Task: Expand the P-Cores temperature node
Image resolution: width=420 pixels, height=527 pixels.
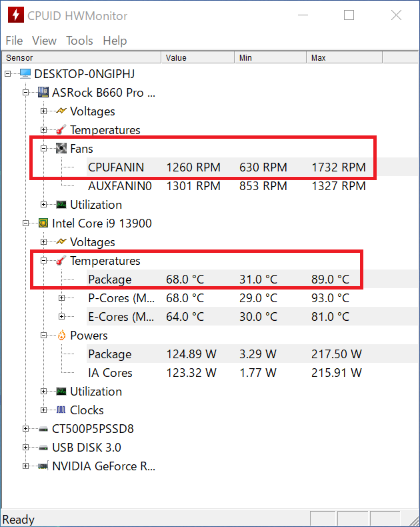Action: click(x=61, y=298)
